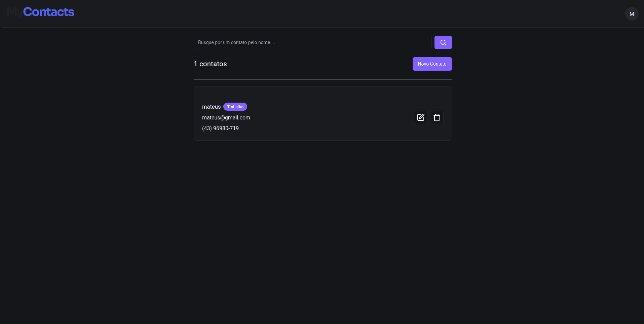The width and height of the screenshot is (644, 324).
Task: Click the magnifying glass search button
Action: [x=443, y=42]
